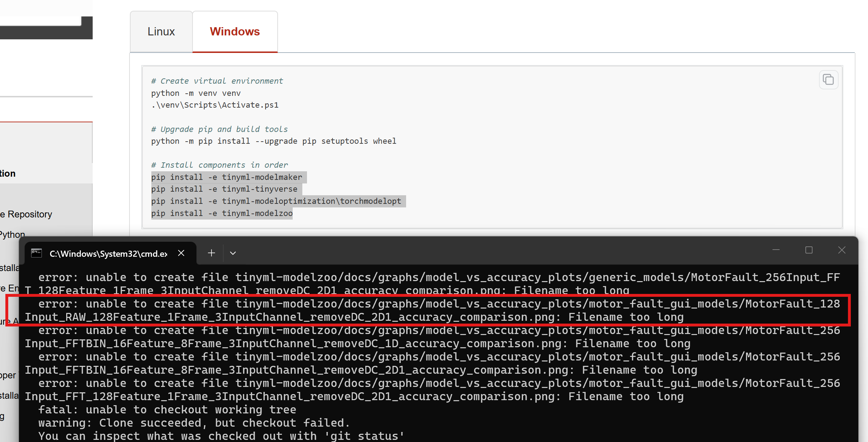Click the 'pip install -e tinyml-tinyverse' line
The image size is (868, 442).
pyautogui.click(x=224, y=189)
